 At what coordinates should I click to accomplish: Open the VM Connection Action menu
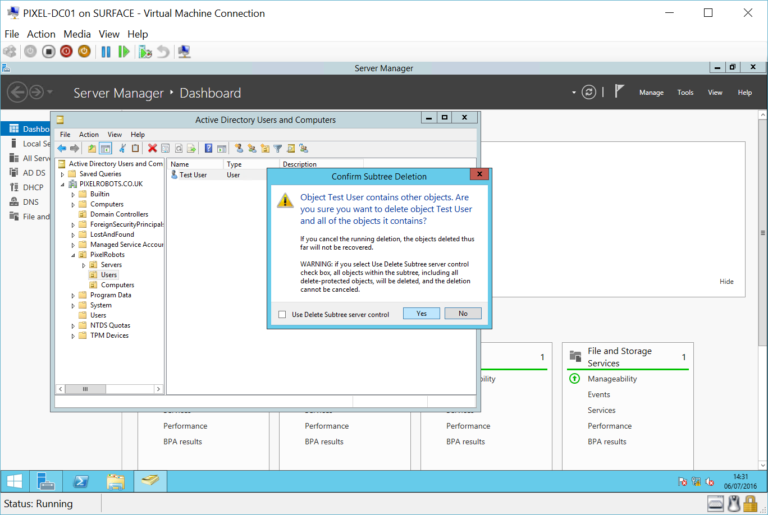click(x=41, y=34)
